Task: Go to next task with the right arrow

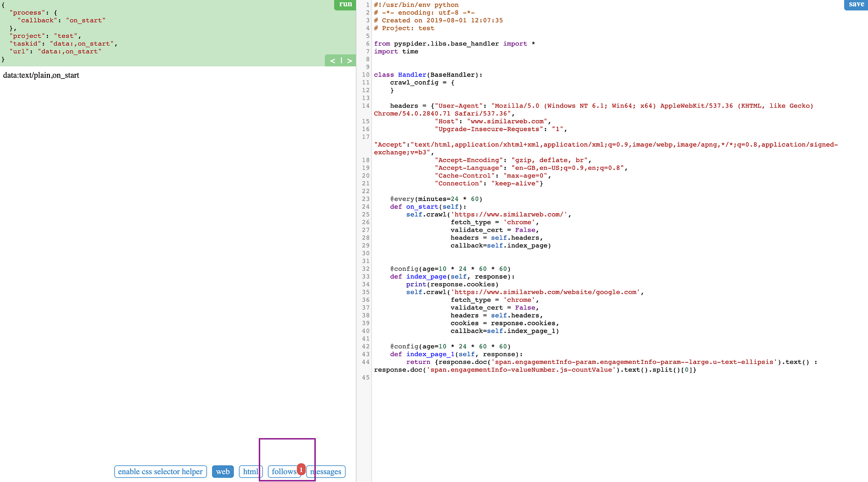Action: click(x=349, y=61)
